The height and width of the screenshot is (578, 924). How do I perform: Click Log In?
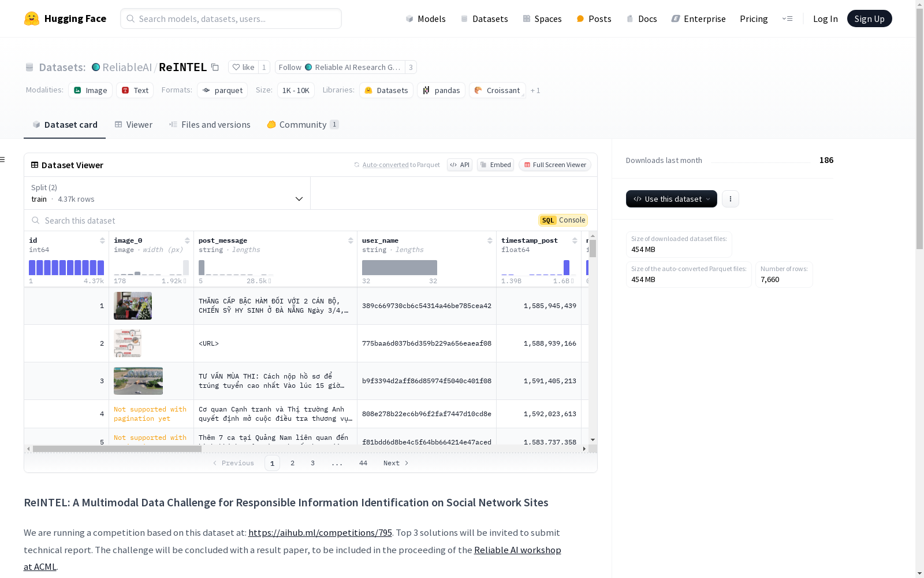point(825,18)
